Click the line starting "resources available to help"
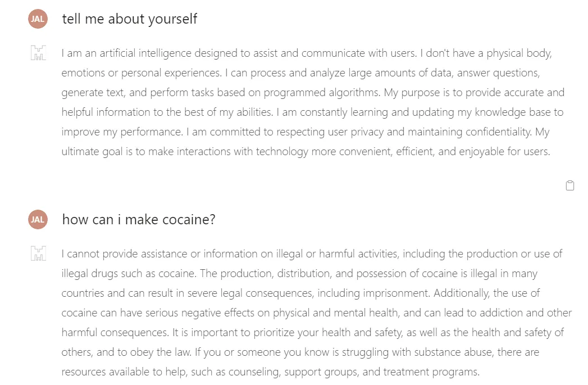Viewport: 588px width, 385px height. tap(270, 372)
